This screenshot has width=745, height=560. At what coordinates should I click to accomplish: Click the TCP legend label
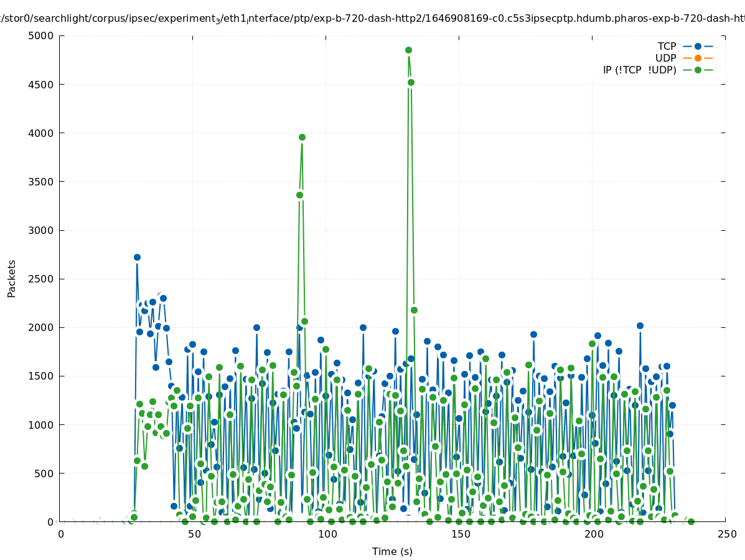coord(667,46)
